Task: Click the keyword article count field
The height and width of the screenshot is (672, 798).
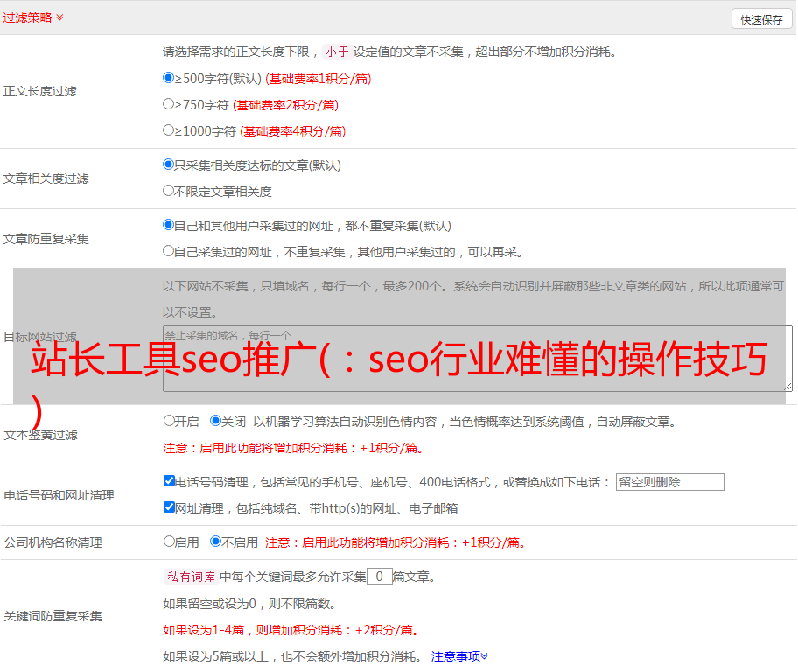Action: 379,577
